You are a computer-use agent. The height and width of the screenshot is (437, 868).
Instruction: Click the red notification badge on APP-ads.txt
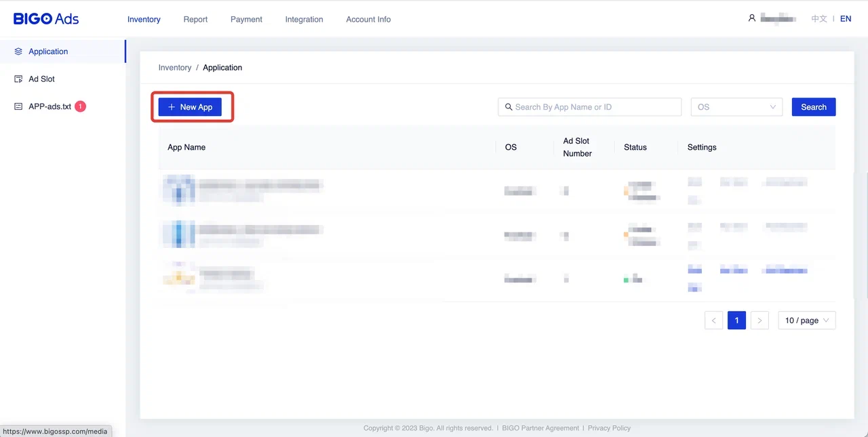[80, 106]
